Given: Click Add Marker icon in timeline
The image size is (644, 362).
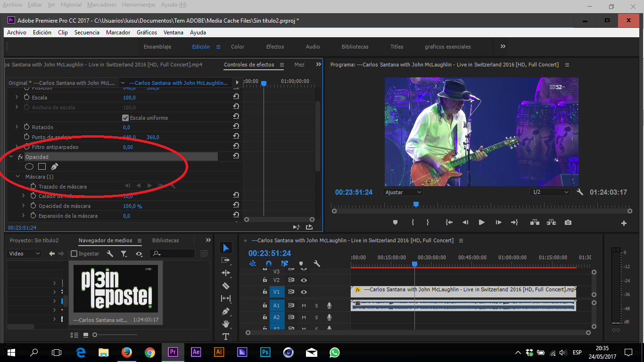Looking at the screenshot, I should [301, 264].
